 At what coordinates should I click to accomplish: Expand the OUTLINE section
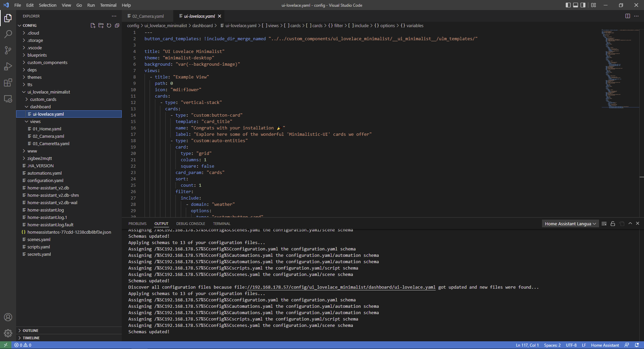pos(31,331)
